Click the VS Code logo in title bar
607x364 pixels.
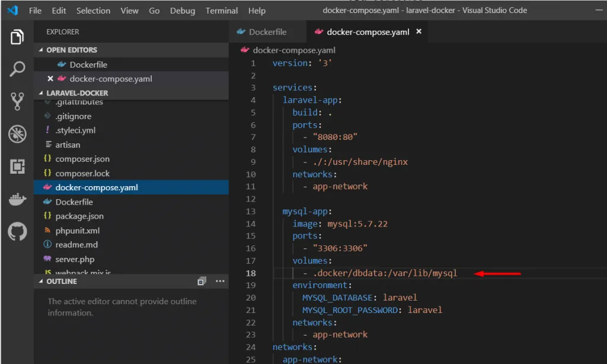12,10
